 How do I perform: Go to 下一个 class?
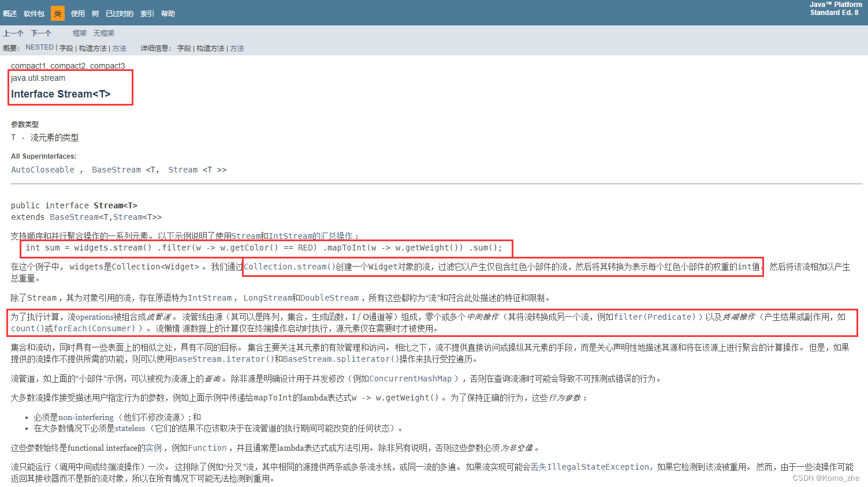click(41, 33)
